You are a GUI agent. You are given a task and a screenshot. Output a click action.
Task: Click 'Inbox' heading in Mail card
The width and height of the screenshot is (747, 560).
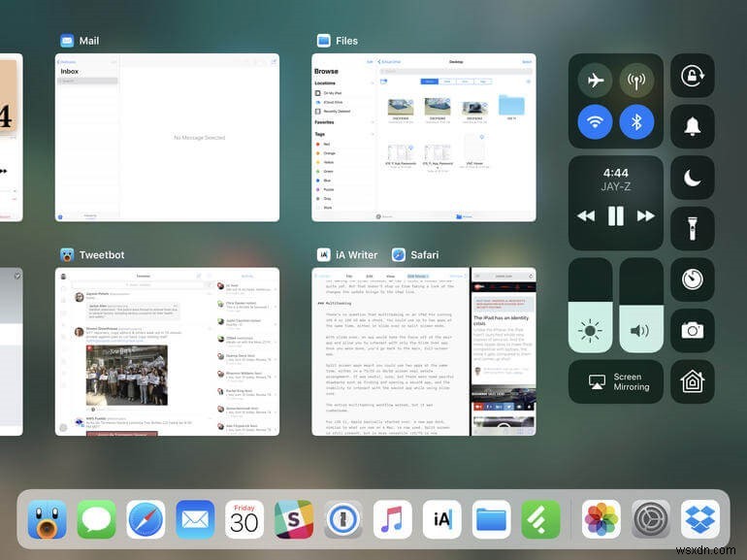coord(70,71)
